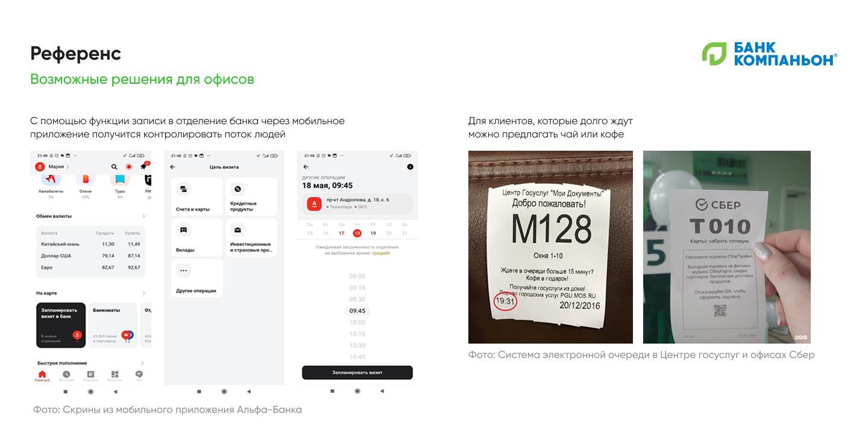Viewport: 868px width, 434px height.
Task: Click the М128 queue ticket photo
Action: click(550, 247)
